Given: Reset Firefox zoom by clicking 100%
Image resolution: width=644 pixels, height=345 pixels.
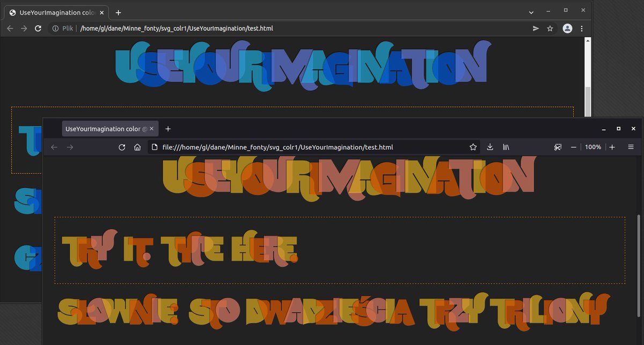Looking at the screenshot, I should [593, 147].
